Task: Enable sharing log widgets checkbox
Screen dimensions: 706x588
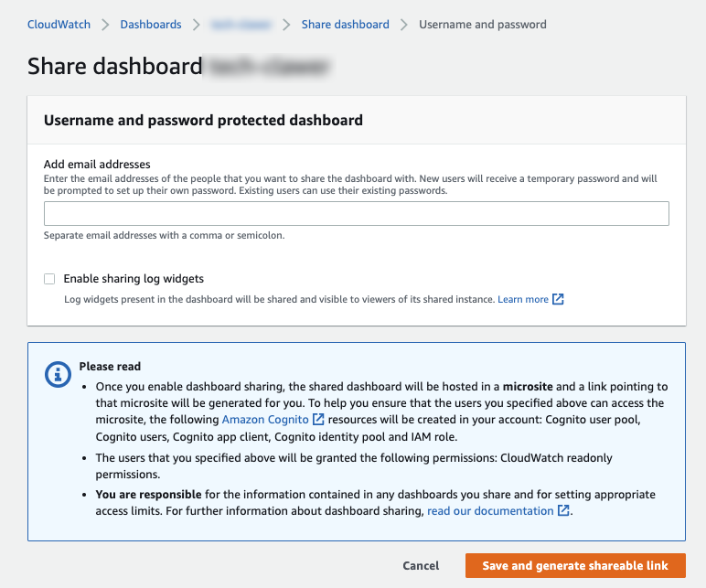Action: click(49, 279)
